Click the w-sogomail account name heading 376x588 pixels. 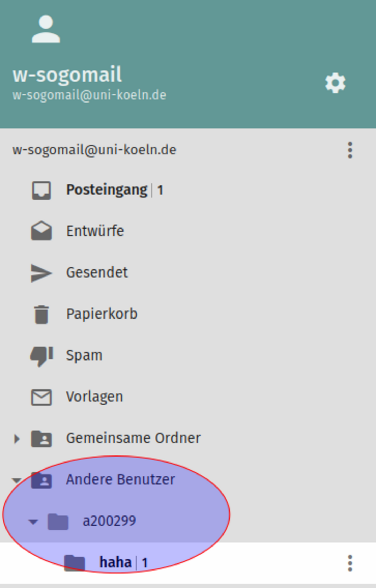(67, 75)
